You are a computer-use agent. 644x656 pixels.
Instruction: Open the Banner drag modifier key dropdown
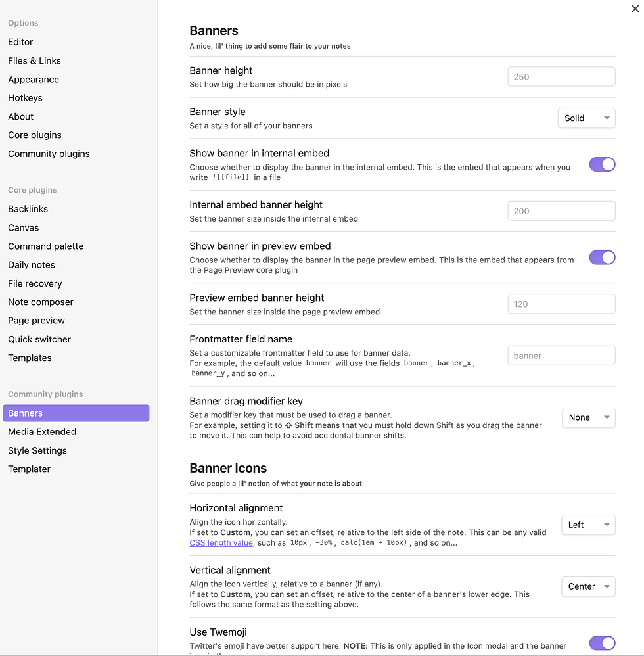(x=587, y=417)
